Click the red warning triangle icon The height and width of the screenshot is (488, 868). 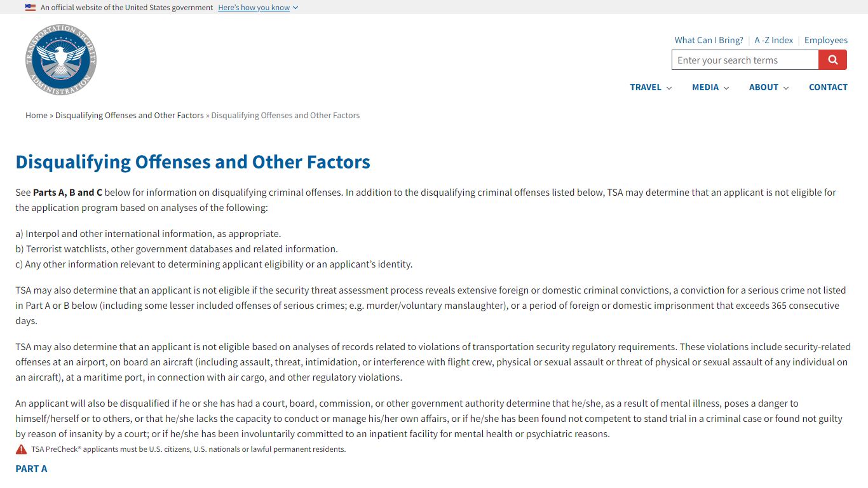22,449
